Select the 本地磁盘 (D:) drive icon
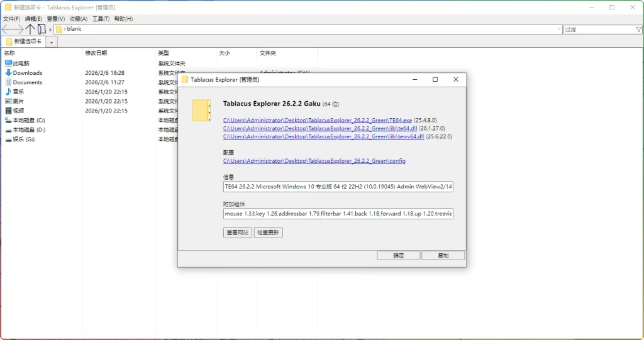The width and height of the screenshot is (644, 340). pos(8,129)
